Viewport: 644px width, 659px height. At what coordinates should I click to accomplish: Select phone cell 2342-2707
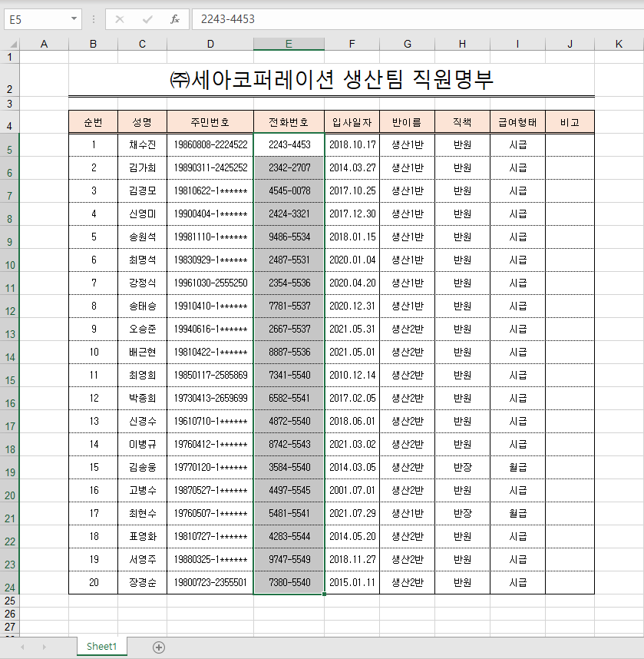pos(289,167)
